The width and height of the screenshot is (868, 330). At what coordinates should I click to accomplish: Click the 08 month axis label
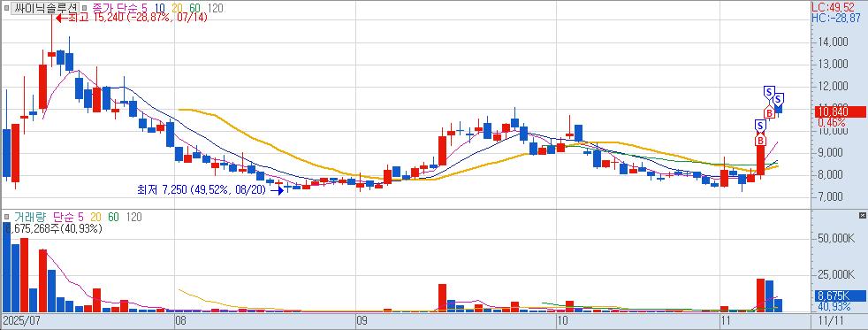pyautogui.click(x=180, y=320)
